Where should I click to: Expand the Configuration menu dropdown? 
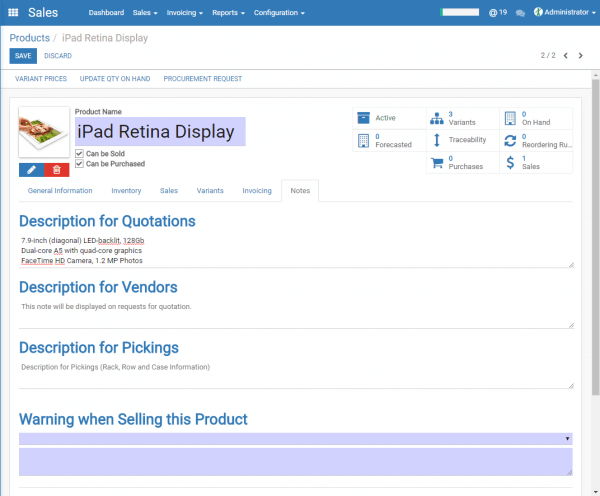coord(279,13)
